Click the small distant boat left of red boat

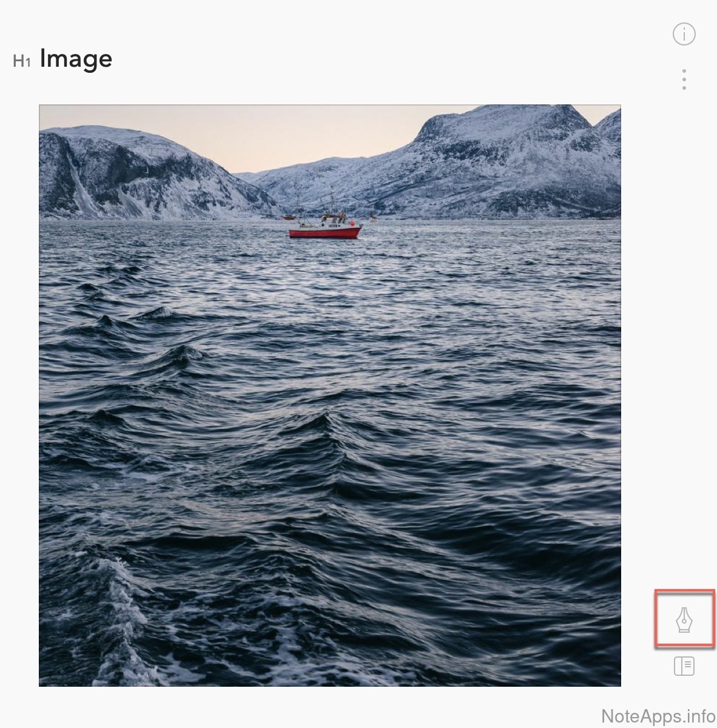coord(289,216)
